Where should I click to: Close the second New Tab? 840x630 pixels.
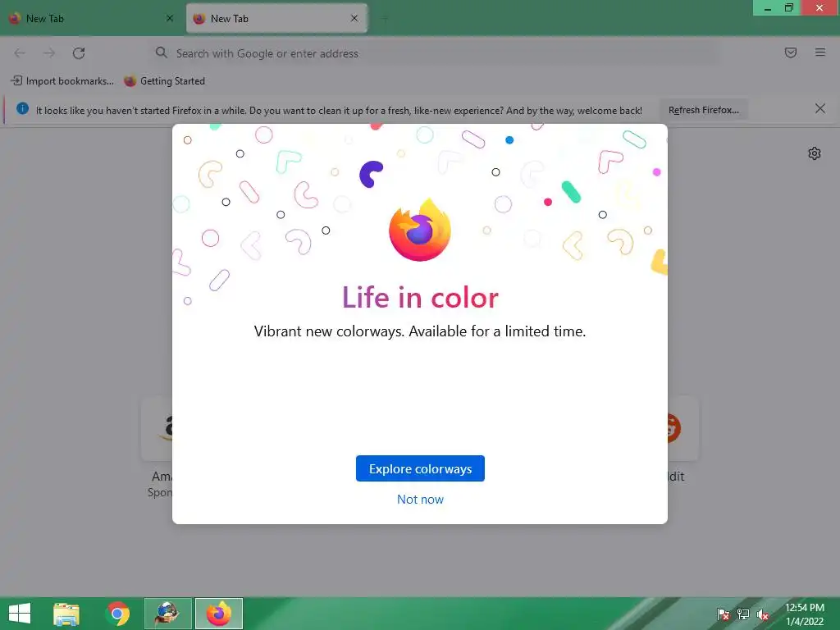coord(354,18)
